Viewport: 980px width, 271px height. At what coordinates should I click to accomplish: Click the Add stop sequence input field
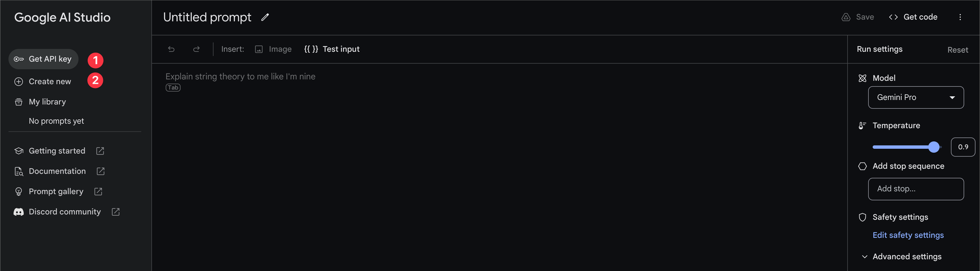coord(915,189)
